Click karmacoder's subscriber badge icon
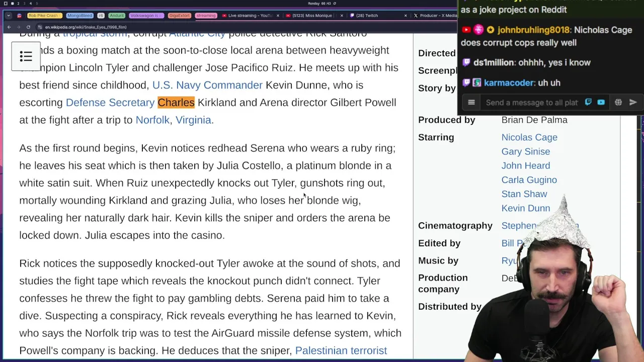This screenshot has height=362, width=644. 477,82
